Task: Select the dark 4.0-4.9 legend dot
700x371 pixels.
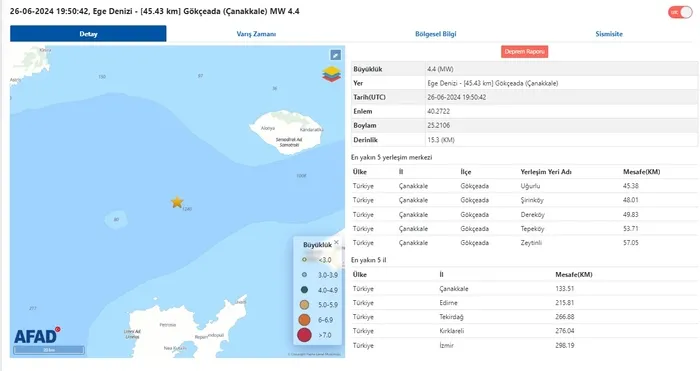Action: tap(304, 290)
